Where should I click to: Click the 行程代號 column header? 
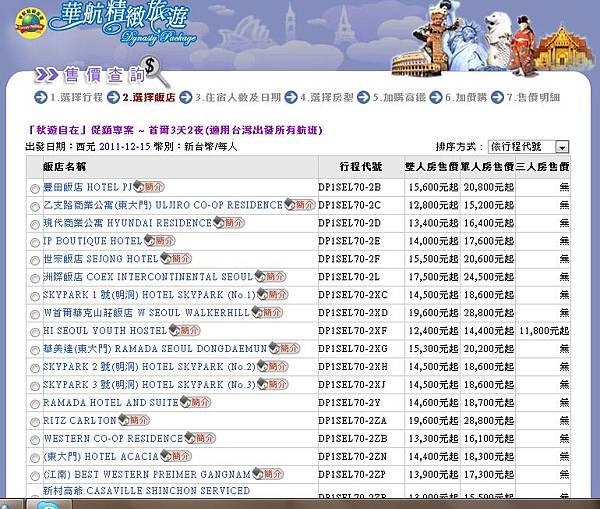[x=360, y=166]
